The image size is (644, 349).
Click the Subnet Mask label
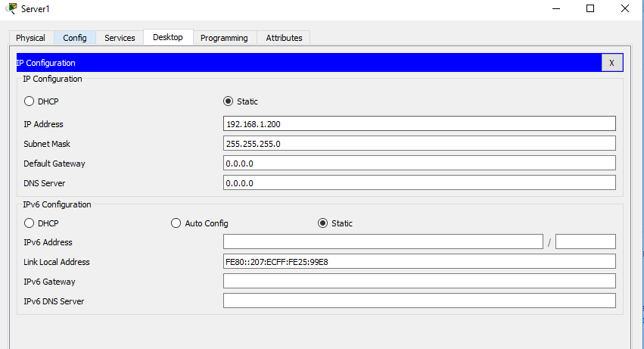(47, 144)
